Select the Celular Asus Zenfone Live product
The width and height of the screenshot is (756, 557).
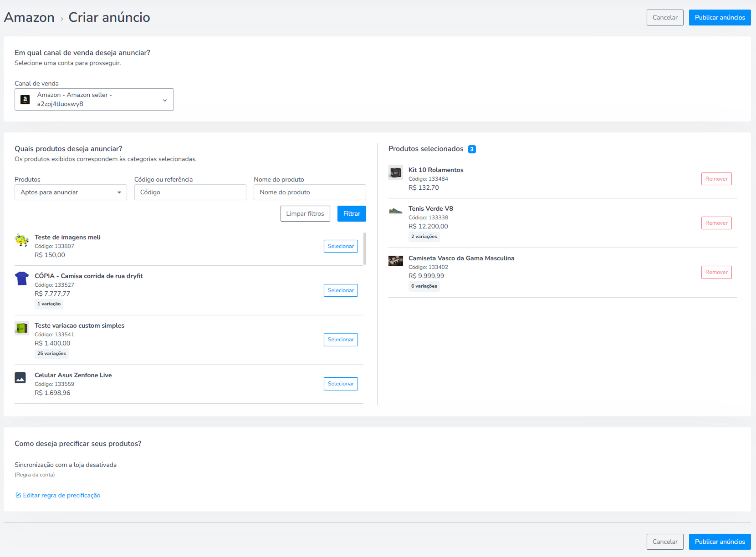point(341,384)
